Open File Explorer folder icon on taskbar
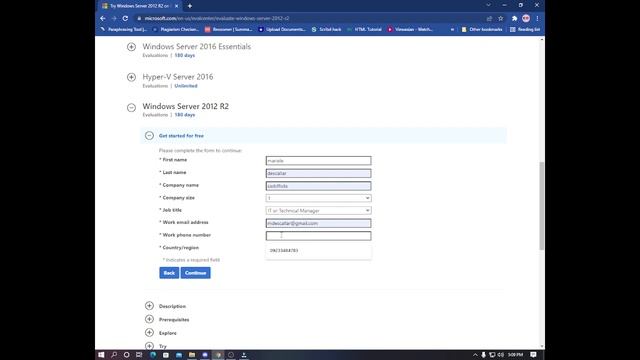 pos(192,355)
